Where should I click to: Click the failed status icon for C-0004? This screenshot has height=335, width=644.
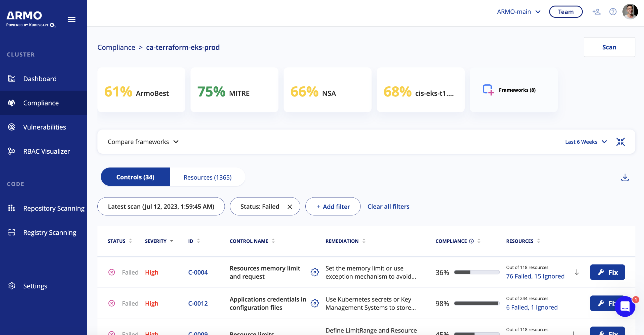[x=111, y=272]
